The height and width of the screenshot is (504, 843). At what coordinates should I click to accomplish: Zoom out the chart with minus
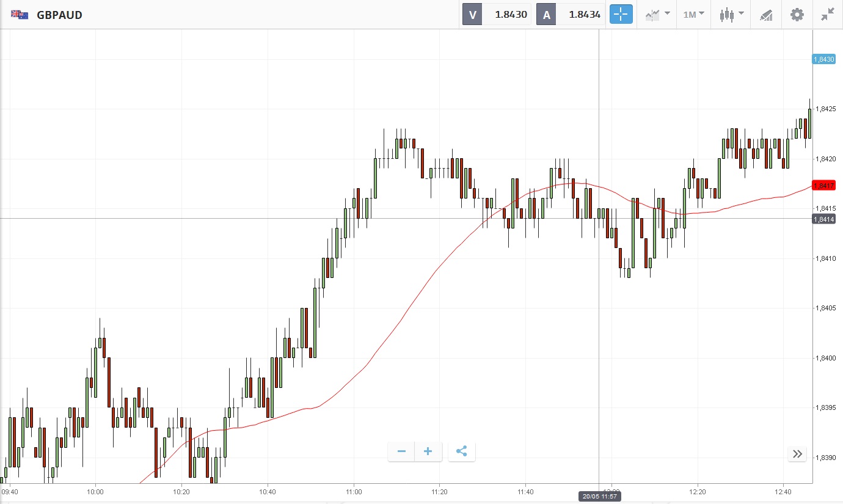[401, 451]
